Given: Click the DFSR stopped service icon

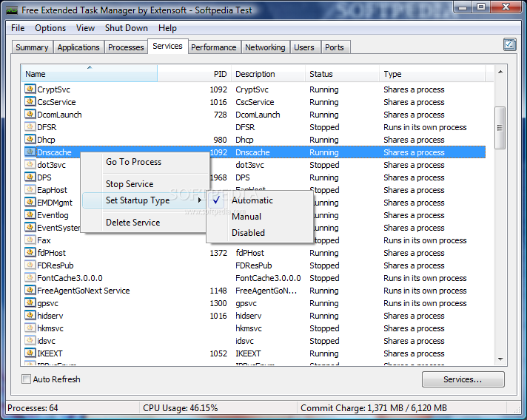Looking at the screenshot, I should (x=30, y=127).
